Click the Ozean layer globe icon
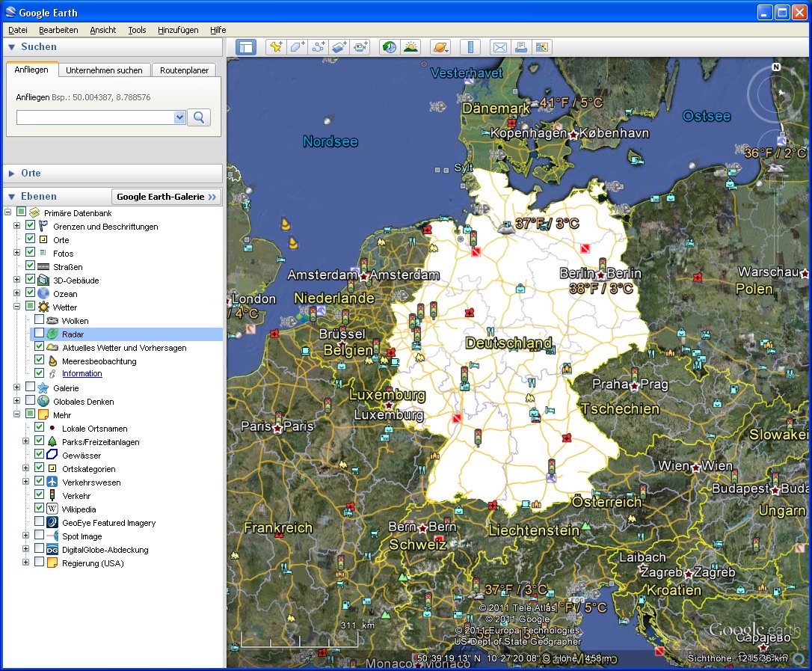Image resolution: width=812 pixels, height=671 pixels. coord(43,293)
